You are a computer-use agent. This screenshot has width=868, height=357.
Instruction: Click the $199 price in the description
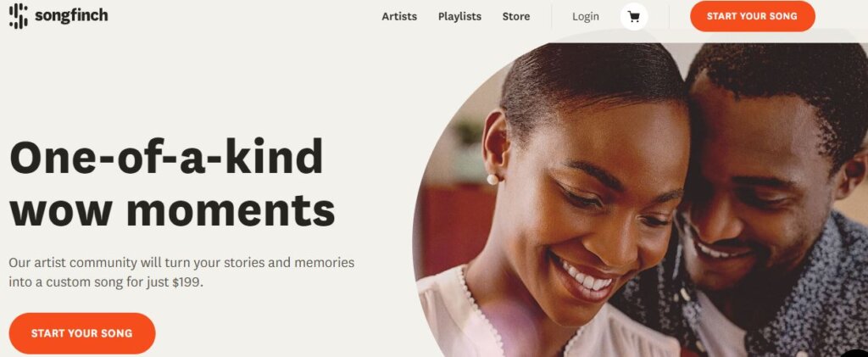[187, 282]
